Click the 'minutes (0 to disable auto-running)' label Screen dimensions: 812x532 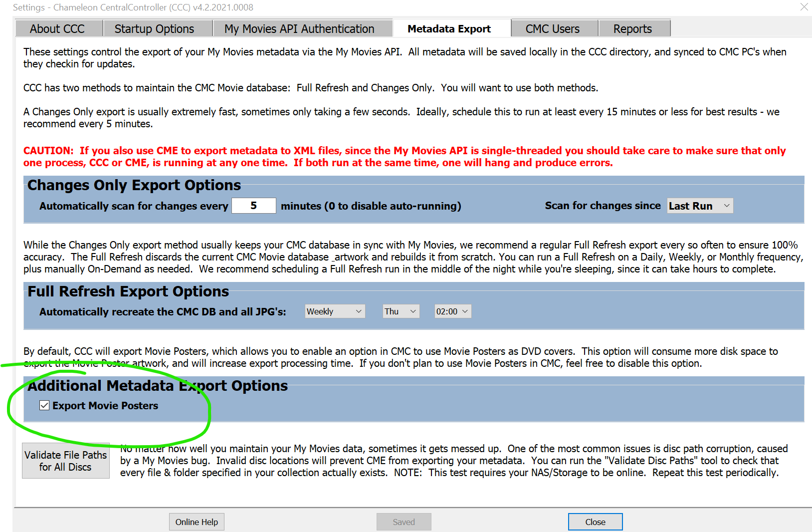[x=371, y=206]
